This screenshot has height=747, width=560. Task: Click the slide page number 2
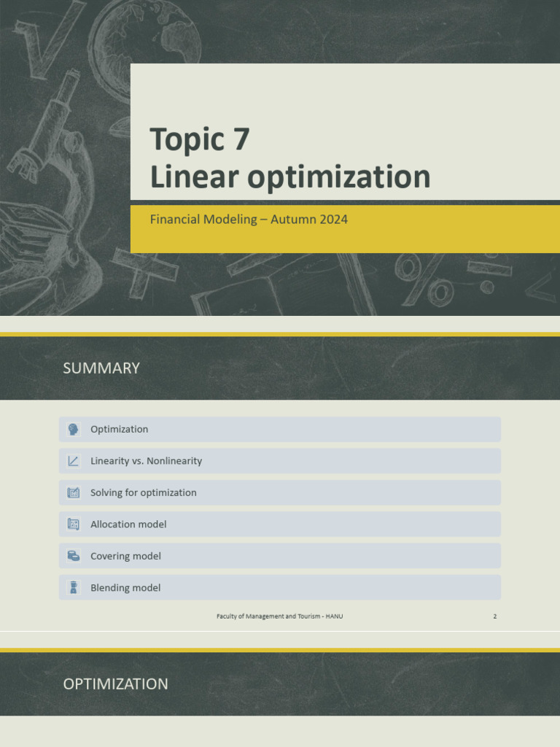click(x=495, y=616)
